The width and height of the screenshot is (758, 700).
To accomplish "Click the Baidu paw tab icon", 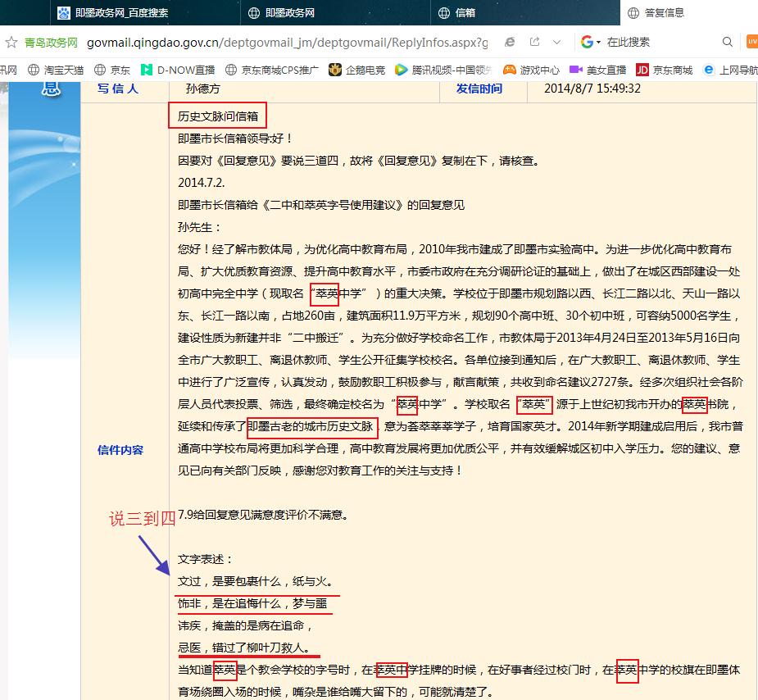I will click(x=63, y=13).
